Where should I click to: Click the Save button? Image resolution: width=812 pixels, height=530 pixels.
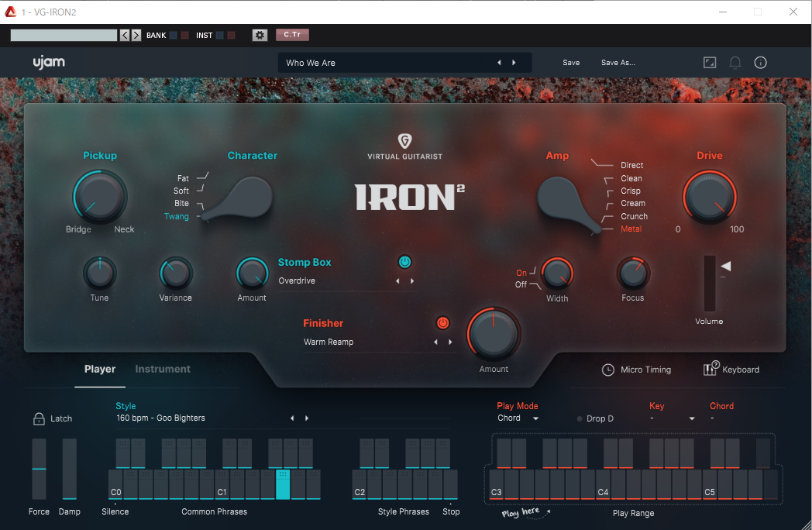[x=571, y=63]
